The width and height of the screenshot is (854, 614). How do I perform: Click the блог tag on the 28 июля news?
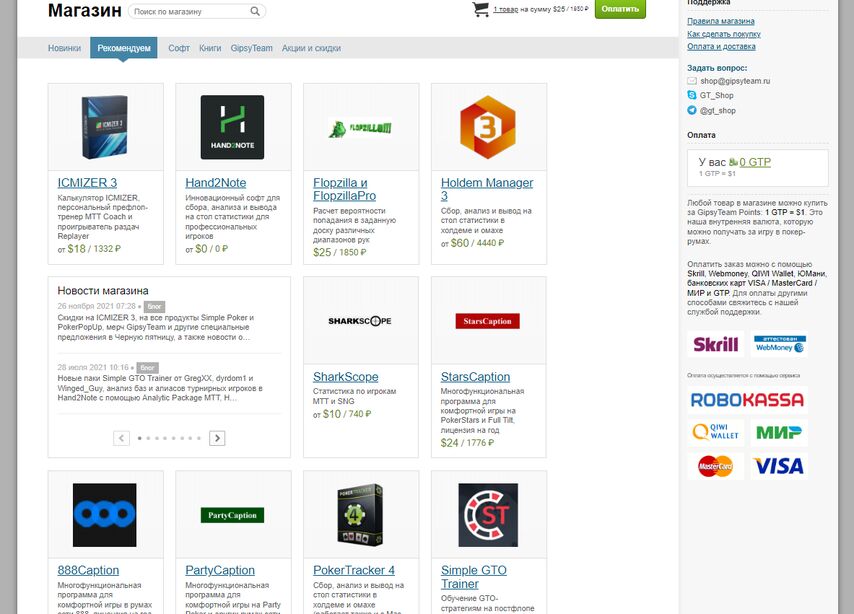click(148, 368)
